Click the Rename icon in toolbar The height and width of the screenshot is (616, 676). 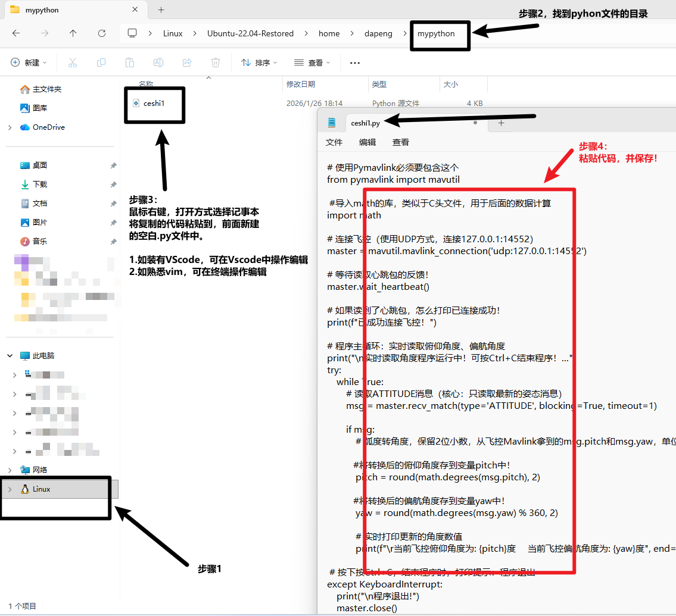158,62
